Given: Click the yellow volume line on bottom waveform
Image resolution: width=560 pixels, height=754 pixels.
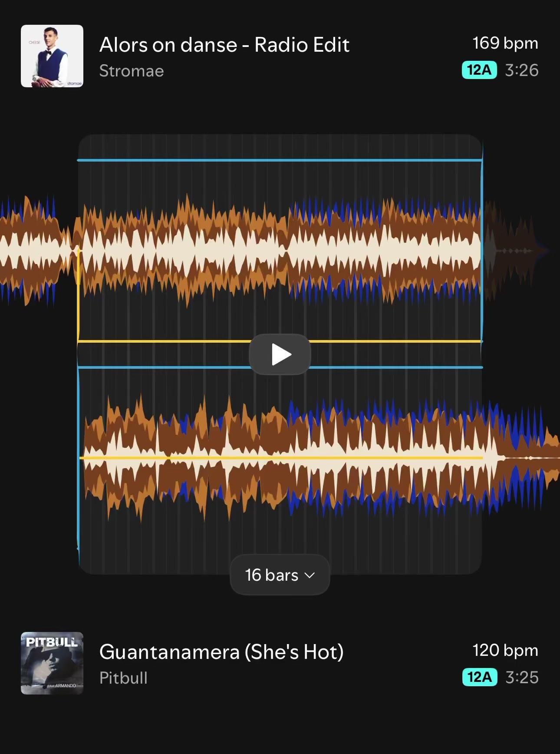Looking at the screenshot, I should point(281,458).
